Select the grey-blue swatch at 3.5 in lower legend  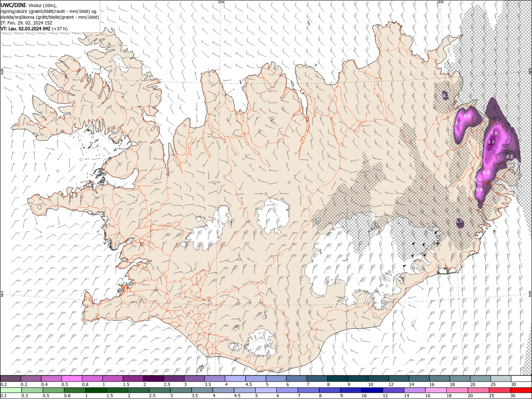202,390
